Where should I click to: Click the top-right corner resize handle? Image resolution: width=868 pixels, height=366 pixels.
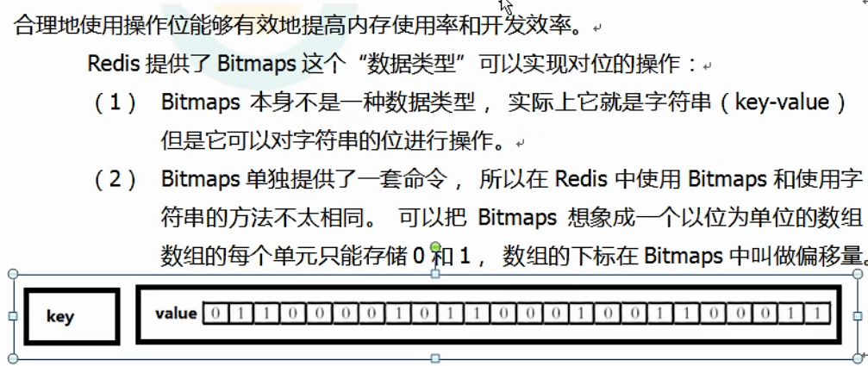click(860, 275)
